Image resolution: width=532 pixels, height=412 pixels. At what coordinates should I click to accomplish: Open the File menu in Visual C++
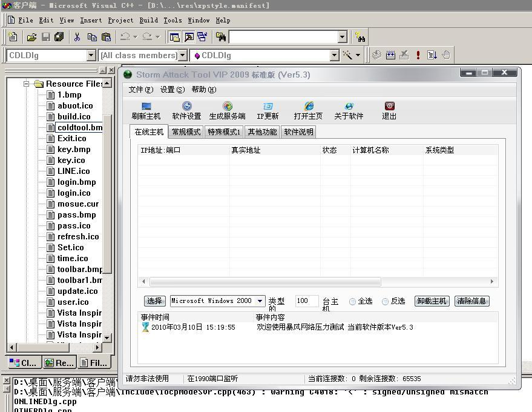(25, 21)
